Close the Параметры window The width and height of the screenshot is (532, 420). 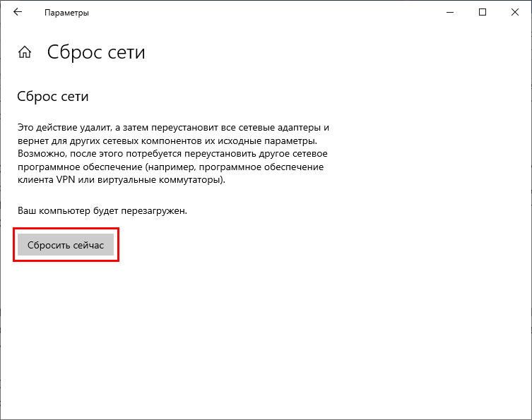tap(515, 12)
